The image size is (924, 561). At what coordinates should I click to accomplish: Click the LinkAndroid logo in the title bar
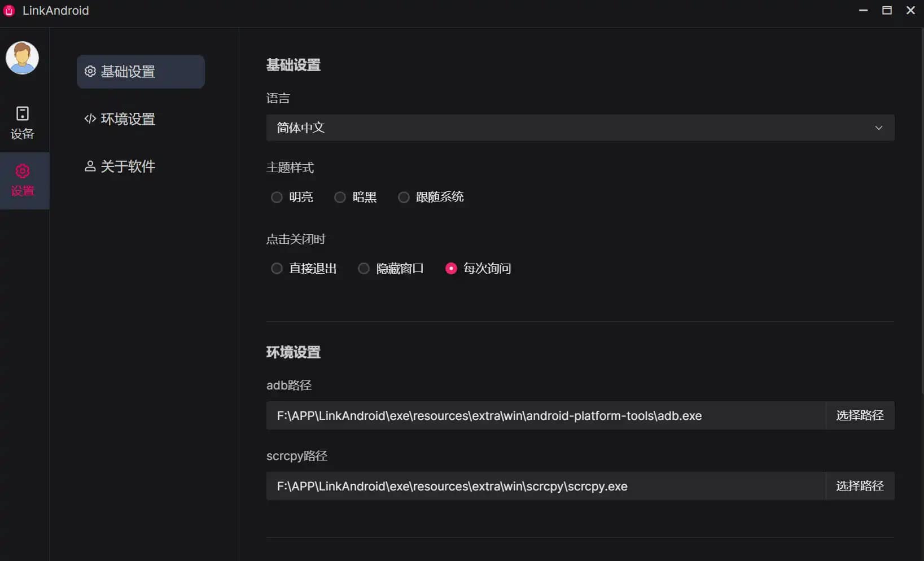tap(9, 11)
